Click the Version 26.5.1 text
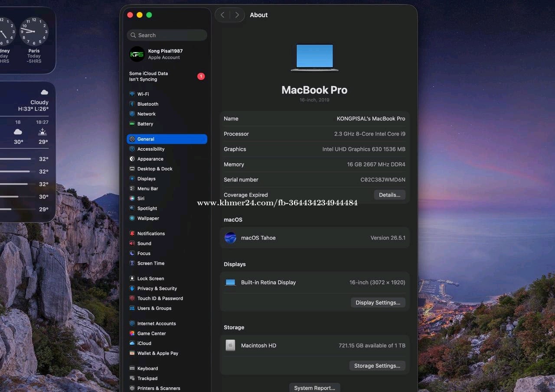 click(x=388, y=238)
